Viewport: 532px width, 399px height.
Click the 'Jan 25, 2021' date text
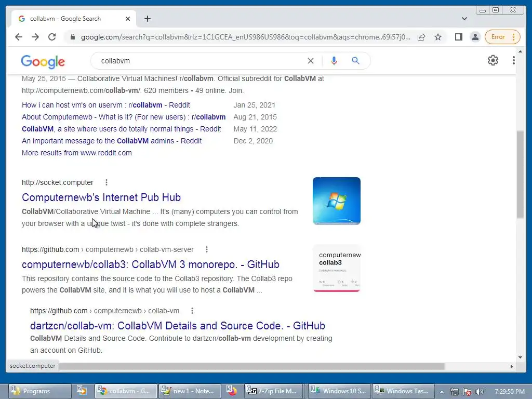coord(254,105)
